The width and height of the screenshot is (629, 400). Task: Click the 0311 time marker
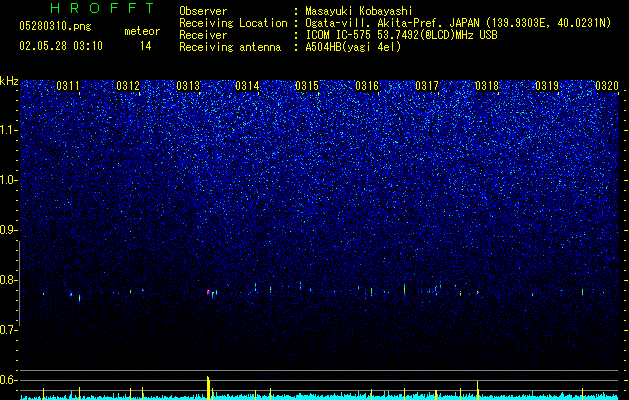coord(68,86)
